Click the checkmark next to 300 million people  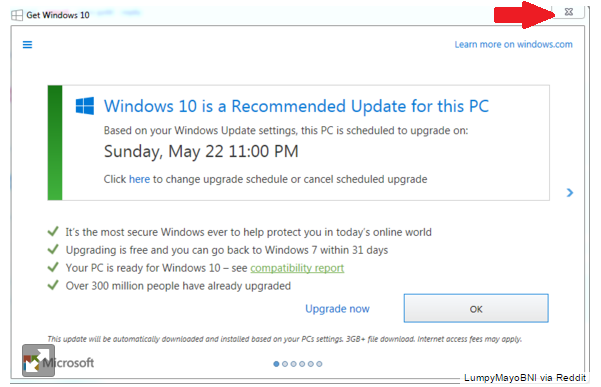point(53,285)
